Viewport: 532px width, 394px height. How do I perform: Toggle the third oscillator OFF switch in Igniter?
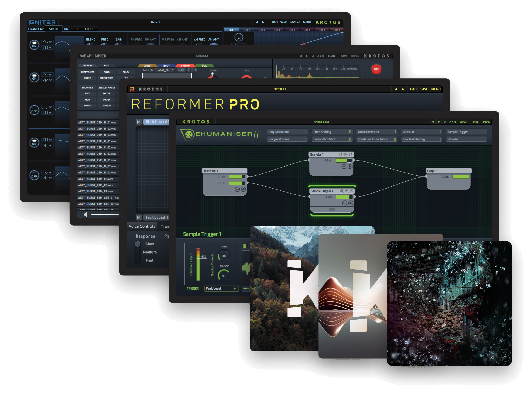coord(34,110)
